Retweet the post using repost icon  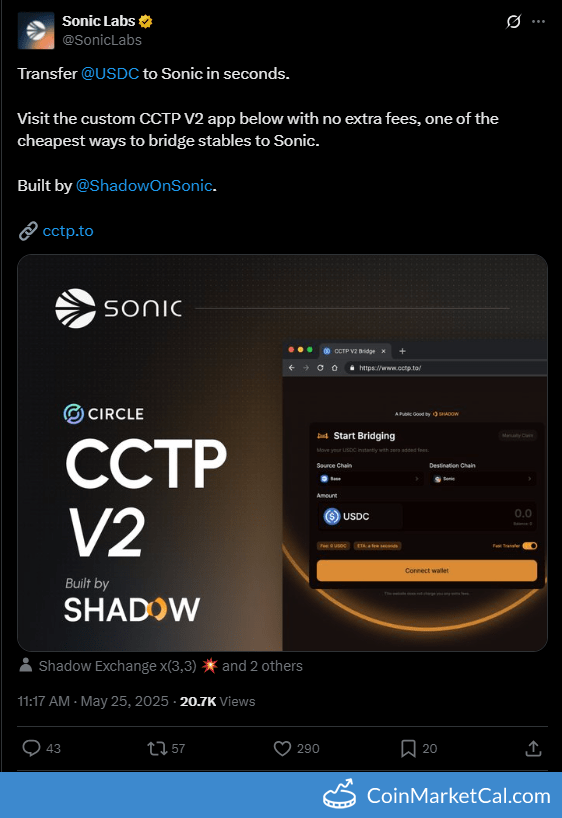[157, 749]
